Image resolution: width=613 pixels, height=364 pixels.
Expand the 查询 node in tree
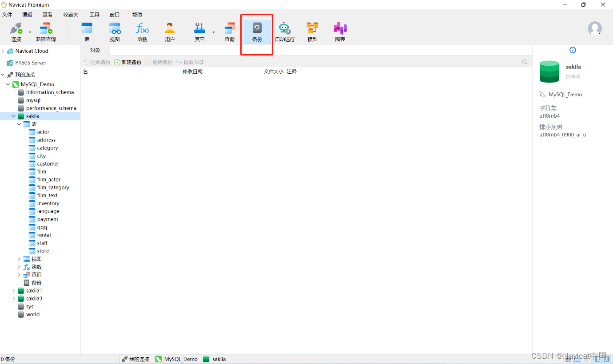coord(19,275)
